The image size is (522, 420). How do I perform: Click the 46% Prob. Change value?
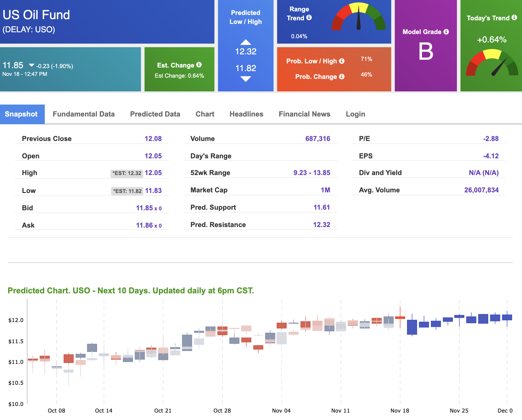click(x=366, y=75)
